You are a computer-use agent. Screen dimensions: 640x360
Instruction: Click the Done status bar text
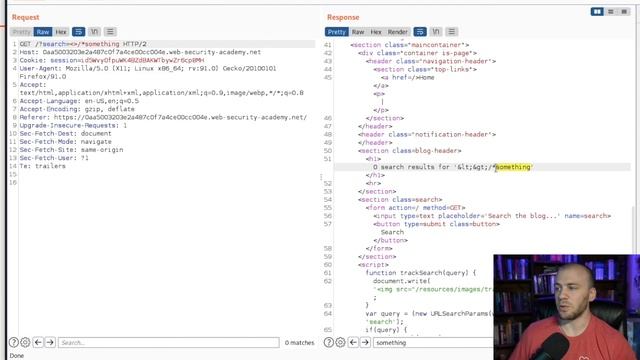pyautogui.click(x=17, y=356)
